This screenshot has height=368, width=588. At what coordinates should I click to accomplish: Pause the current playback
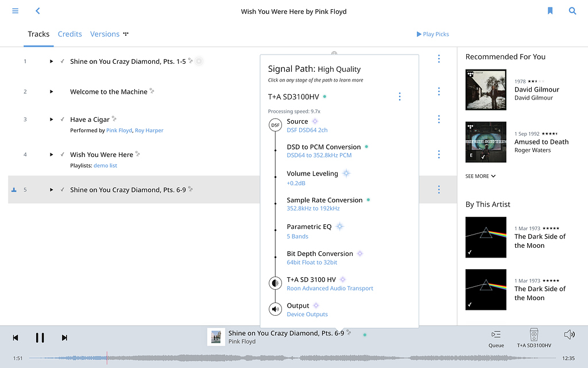pos(40,338)
